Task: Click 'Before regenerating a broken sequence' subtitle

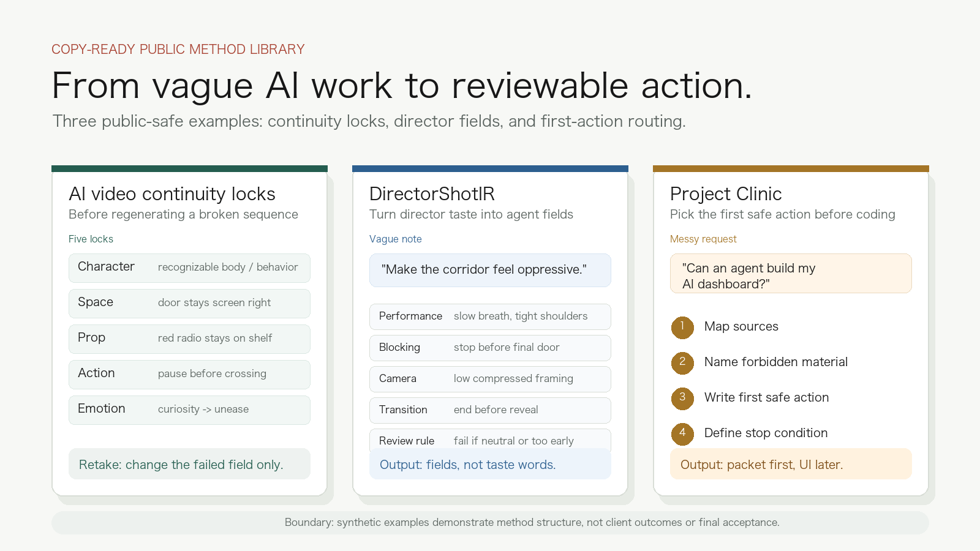Action: [x=183, y=214]
